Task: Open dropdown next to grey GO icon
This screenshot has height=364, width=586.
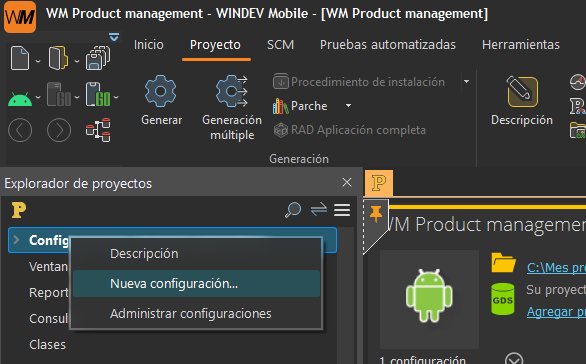Action: point(77,97)
